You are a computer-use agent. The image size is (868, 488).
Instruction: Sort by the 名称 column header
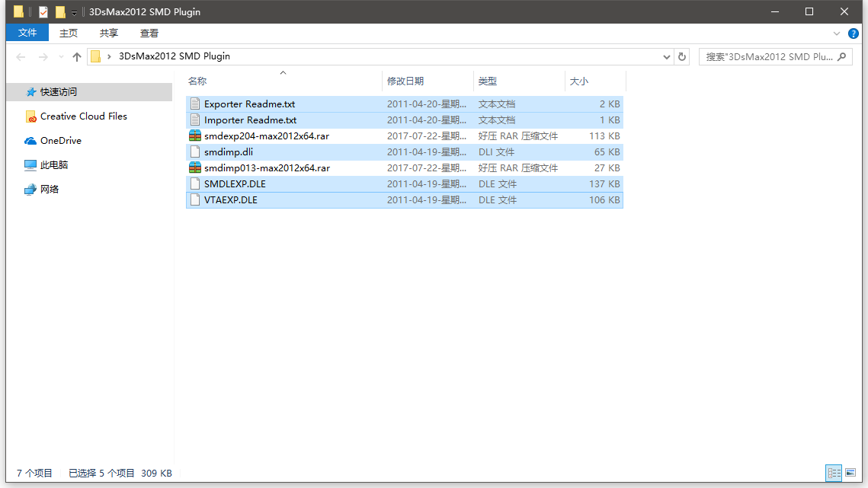click(x=283, y=81)
